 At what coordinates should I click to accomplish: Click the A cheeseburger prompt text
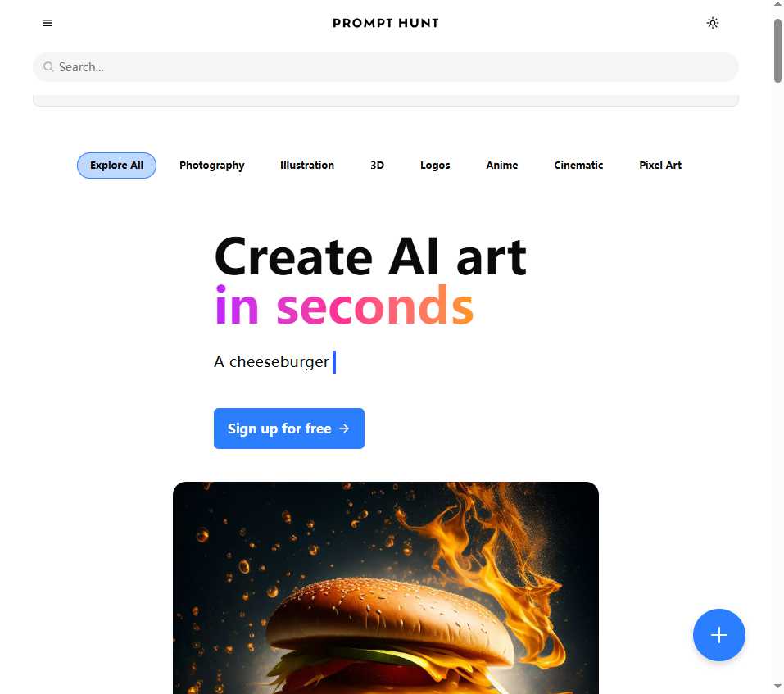(271, 361)
